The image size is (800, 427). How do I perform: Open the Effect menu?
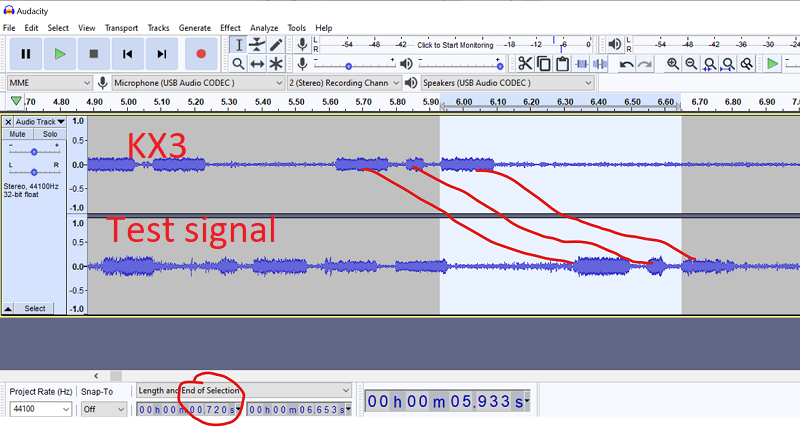pos(230,28)
